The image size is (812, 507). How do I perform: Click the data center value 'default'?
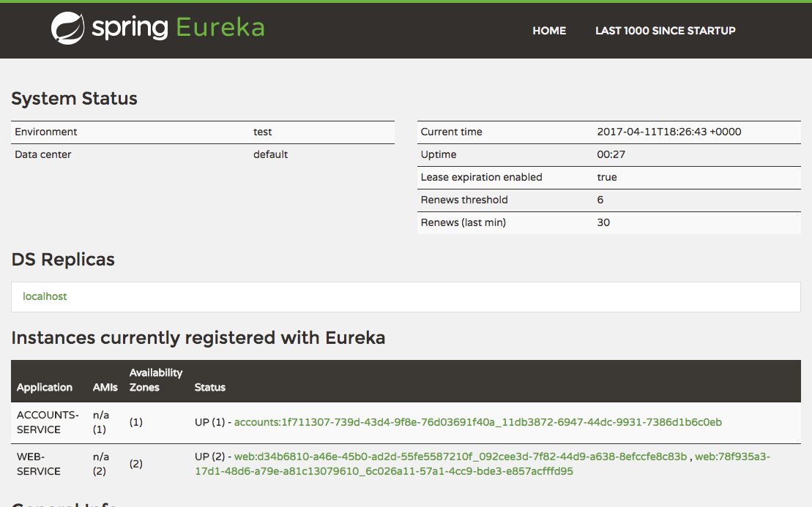(x=270, y=154)
